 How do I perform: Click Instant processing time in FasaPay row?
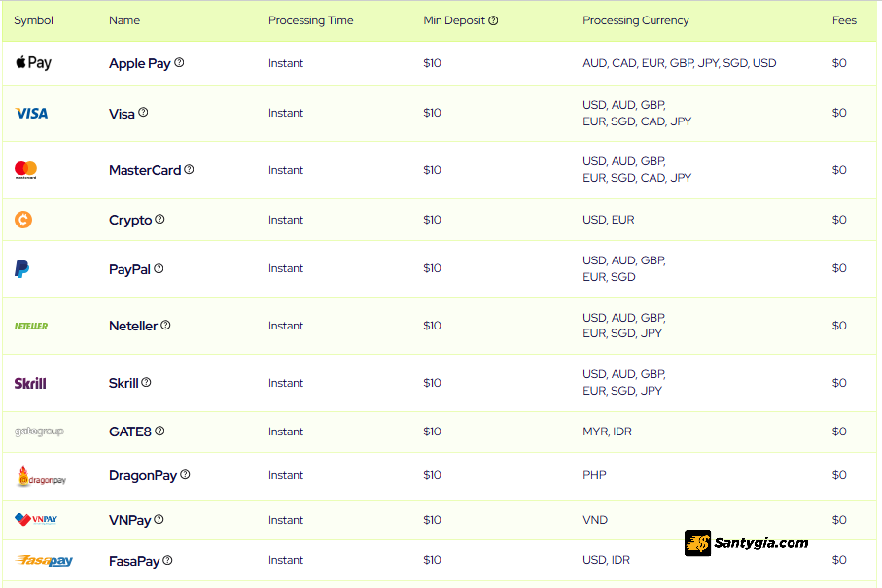[286, 560]
